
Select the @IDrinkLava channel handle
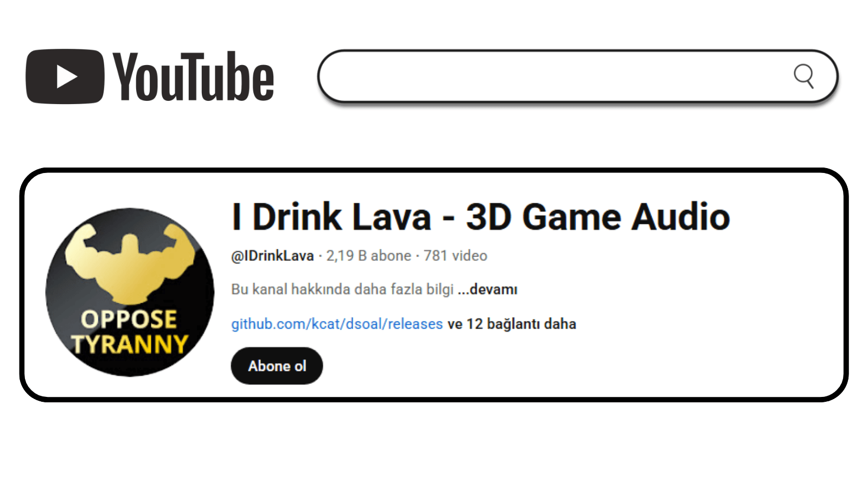272,255
